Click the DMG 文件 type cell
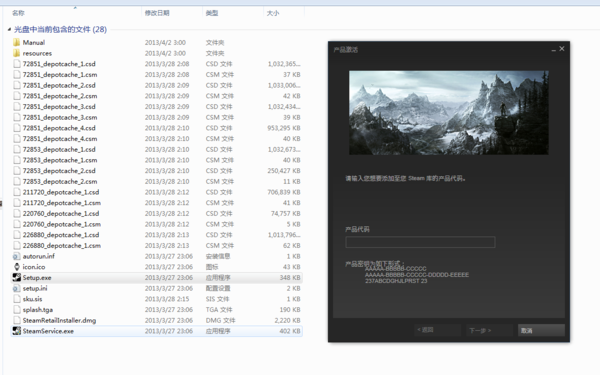This screenshot has width=600, height=375. (220, 320)
